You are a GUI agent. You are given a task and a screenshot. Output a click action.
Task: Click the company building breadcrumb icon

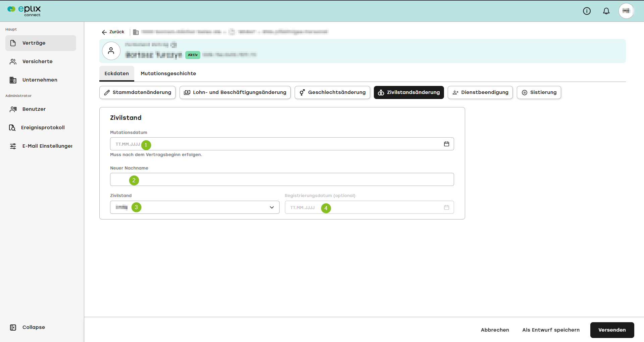pos(136,32)
